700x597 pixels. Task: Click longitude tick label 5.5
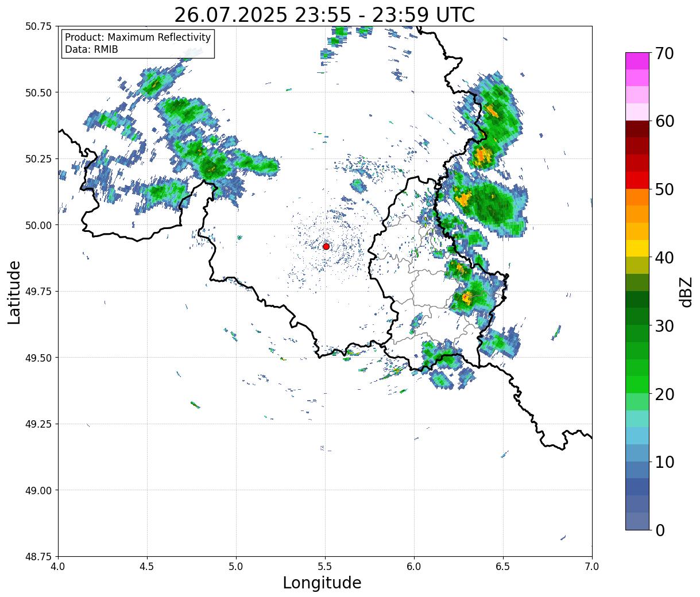[325, 566]
